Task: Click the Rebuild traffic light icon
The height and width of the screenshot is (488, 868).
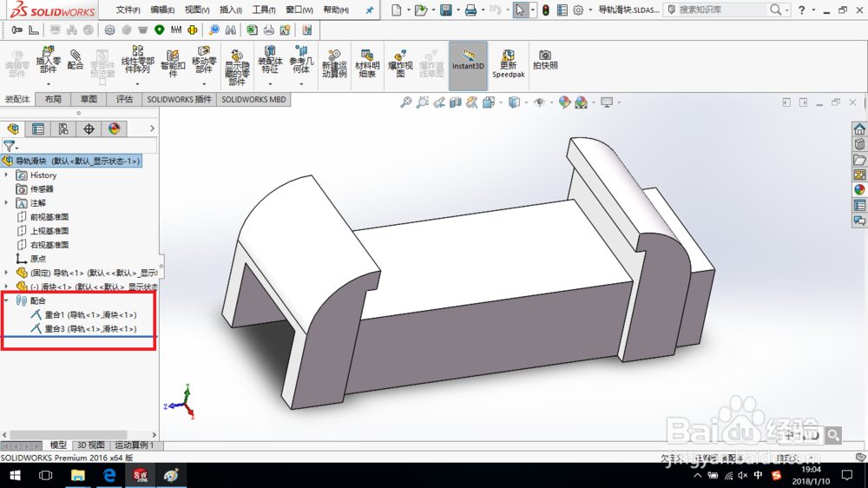Action: [x=546, y=10]
